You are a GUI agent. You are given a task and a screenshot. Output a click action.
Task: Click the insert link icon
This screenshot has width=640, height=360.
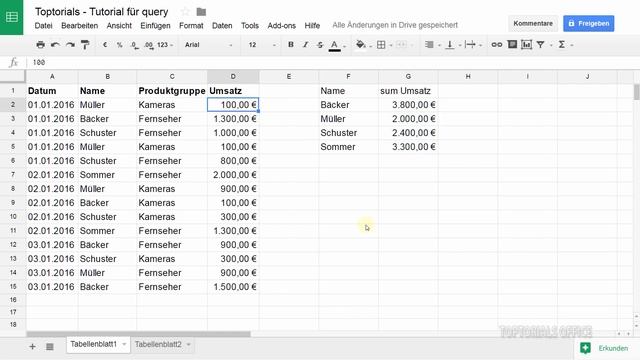pos(497,44)
